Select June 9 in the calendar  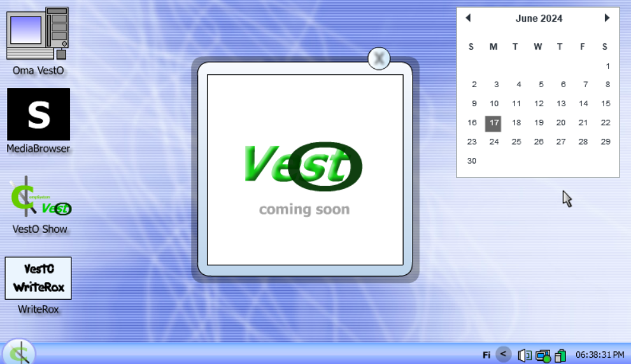[x=474, y=103]
